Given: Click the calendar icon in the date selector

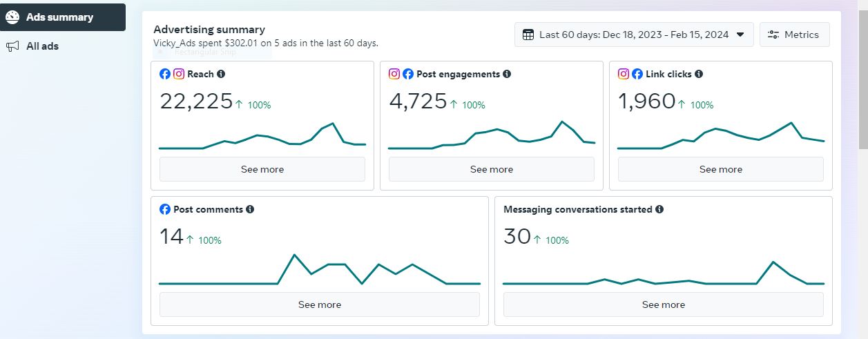Looking at the screenshot, I should point(528,35).
